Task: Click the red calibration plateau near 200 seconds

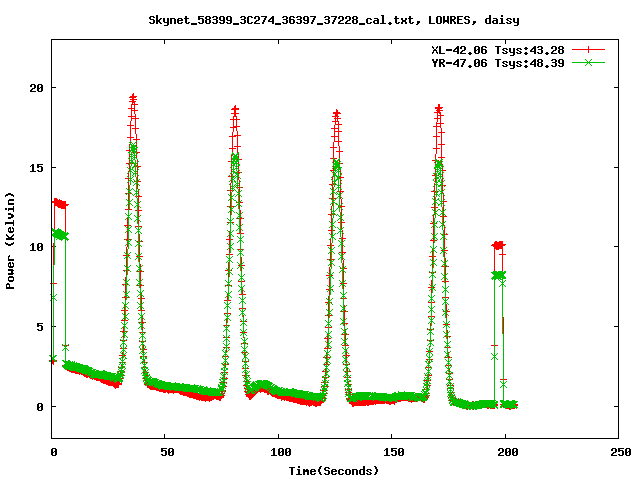Action: tap(498, 245)
